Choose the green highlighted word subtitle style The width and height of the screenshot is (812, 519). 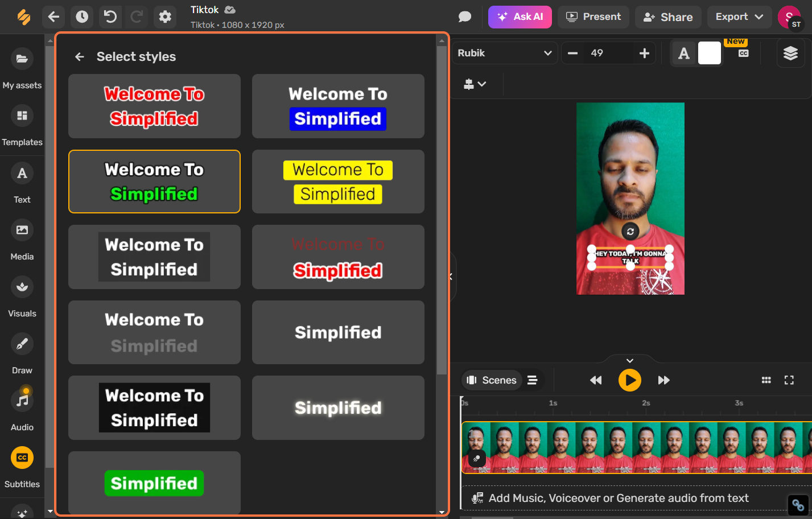[x=154, y=182]
